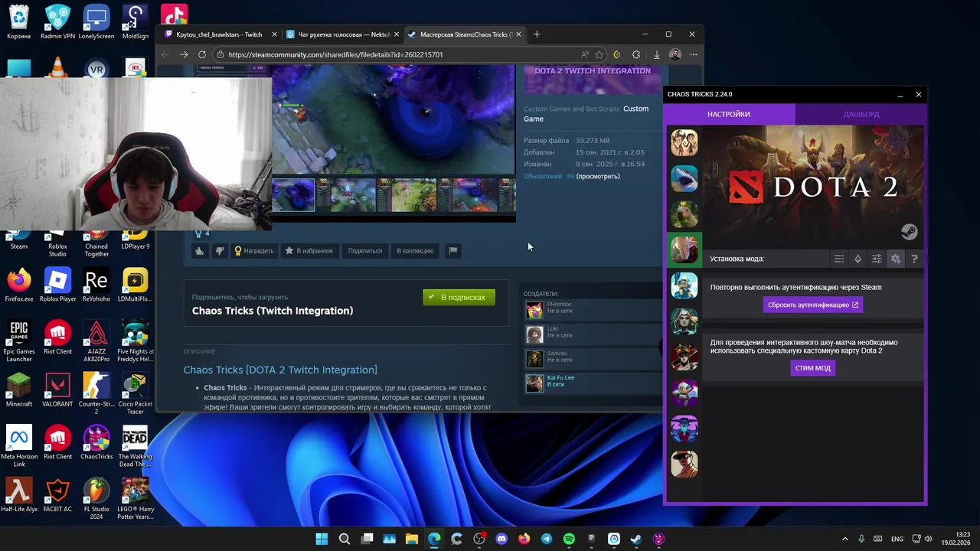Switch to НАСТРОЙКИ tab in Chaos Tricks
The height and width of the screenshot is (551, 980).
729,114
